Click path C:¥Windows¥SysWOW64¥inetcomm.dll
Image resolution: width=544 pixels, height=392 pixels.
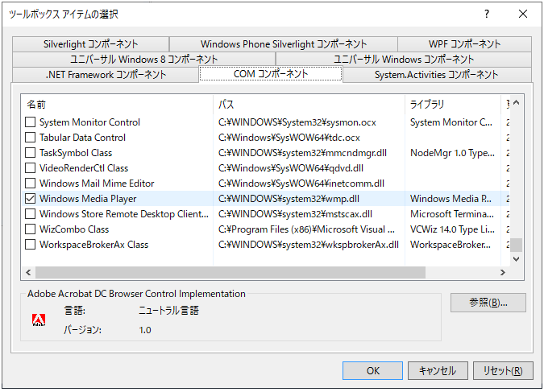click(301, 184)
